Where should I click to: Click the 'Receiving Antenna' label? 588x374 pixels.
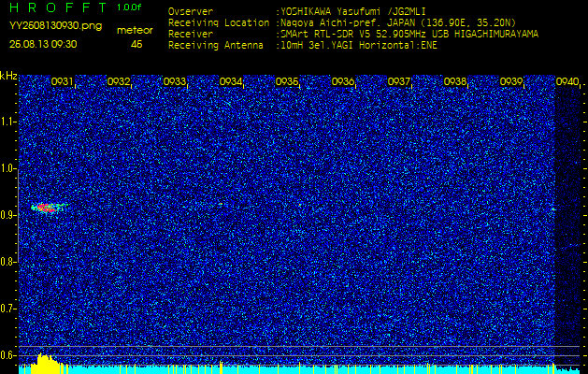coord(216,46)
